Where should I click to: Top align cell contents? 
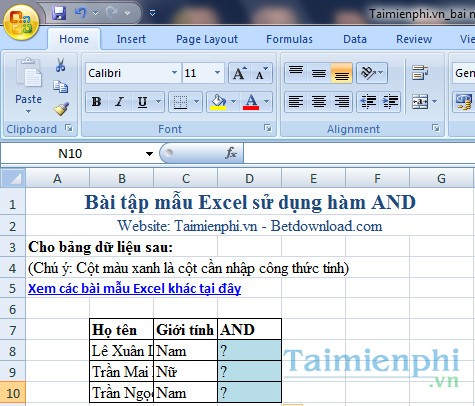pos(296,73)
